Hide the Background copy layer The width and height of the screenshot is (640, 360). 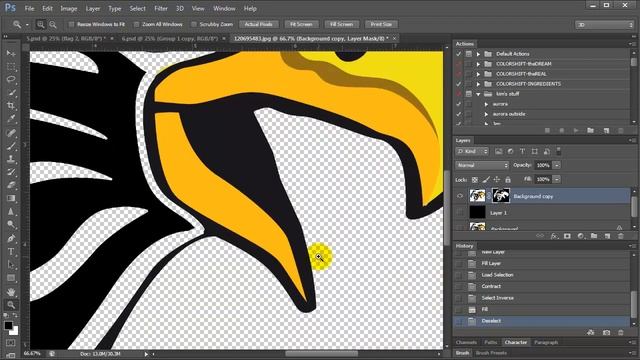click(x=460, y=196)
